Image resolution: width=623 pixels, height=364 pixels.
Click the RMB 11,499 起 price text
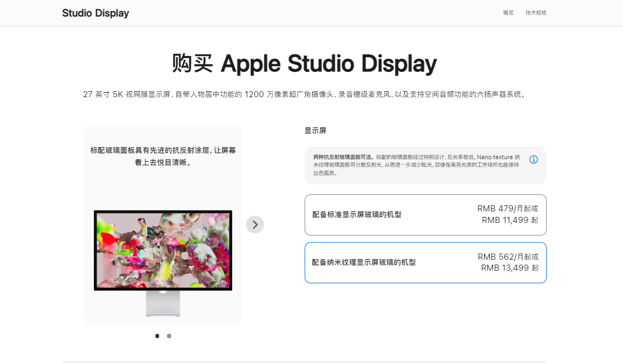click(x=510, y=220)
